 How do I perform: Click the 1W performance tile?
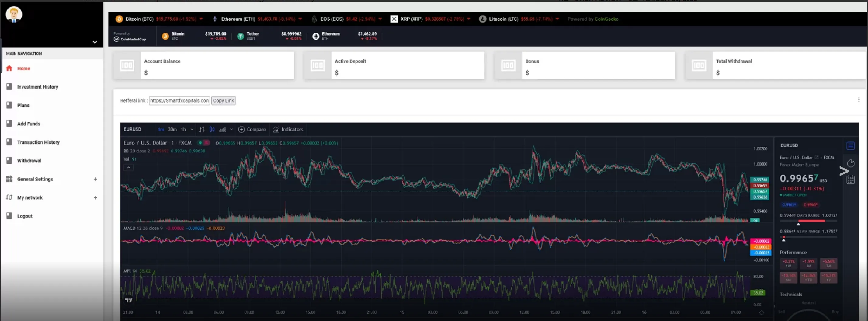(789, 263)
